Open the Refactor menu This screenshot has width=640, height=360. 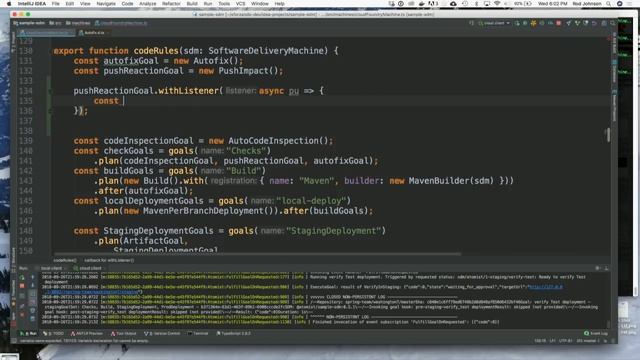tap(171, 4)
